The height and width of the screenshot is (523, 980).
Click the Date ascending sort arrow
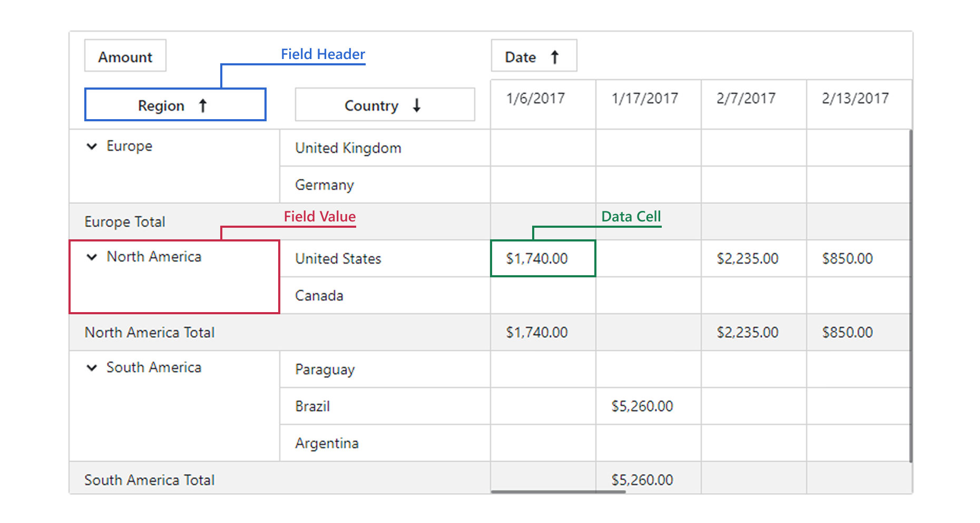pyautogui.click(x=554, y=57)
